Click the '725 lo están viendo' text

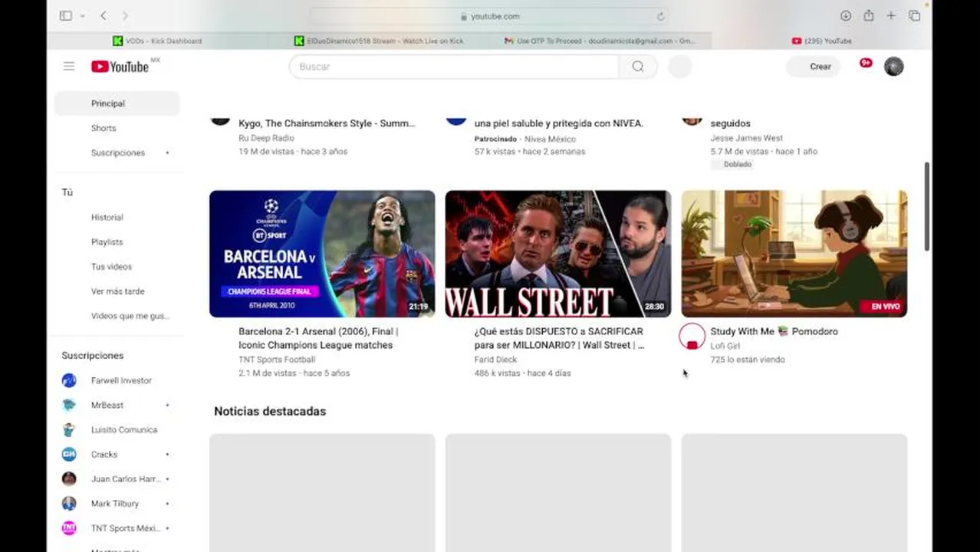click(748, 360)
